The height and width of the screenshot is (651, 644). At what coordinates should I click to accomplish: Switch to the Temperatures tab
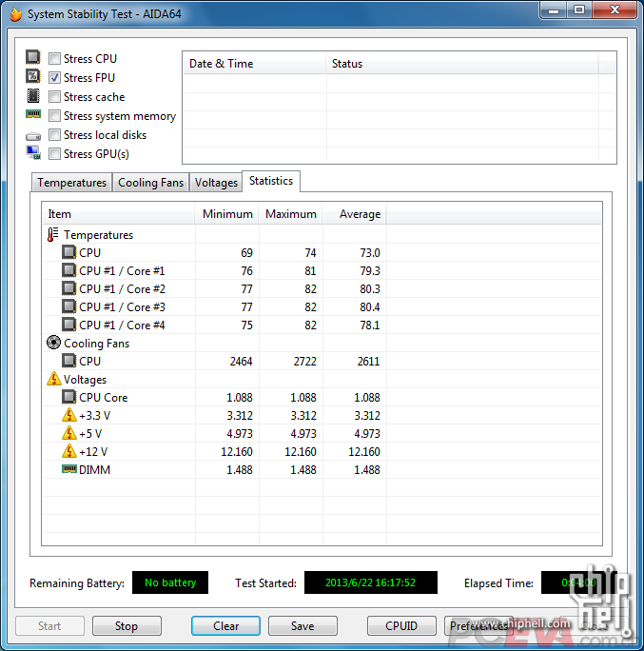coord(71,183)
